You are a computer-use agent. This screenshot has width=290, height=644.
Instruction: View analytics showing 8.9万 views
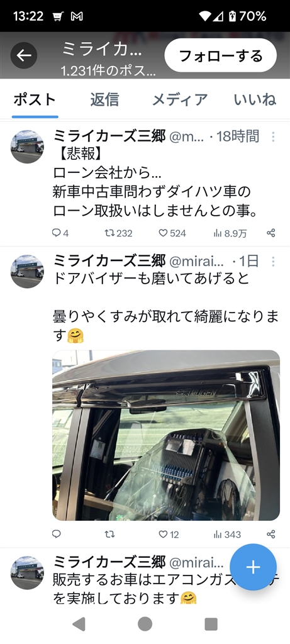click(x=230, y=233)
